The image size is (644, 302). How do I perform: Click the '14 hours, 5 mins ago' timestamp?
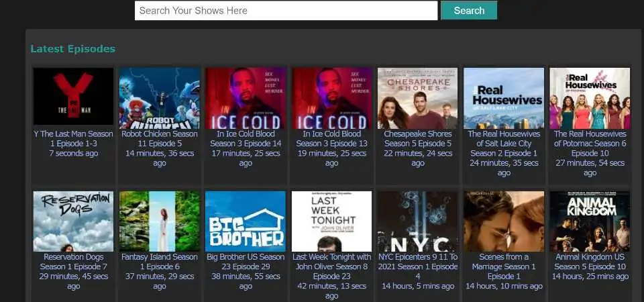(418, 287)
